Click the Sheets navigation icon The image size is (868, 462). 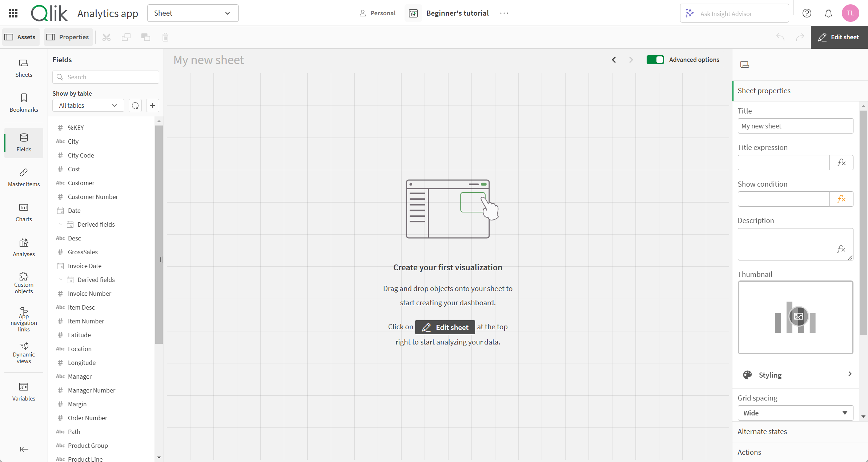point(24,68)
